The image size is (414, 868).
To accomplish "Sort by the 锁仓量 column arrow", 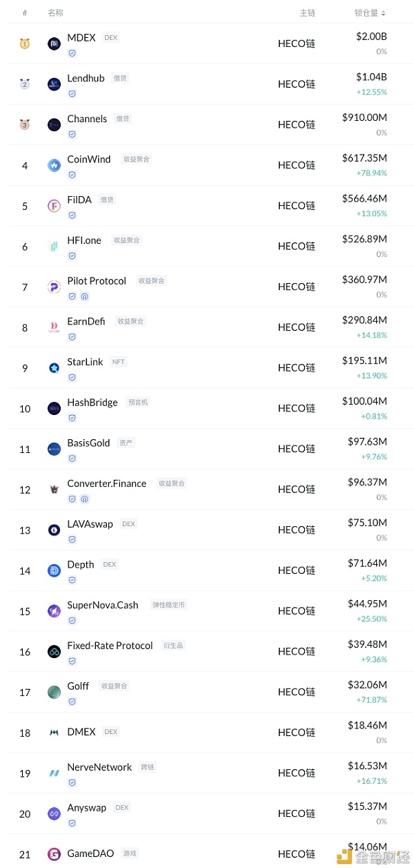I will click(x=384, y=13).
